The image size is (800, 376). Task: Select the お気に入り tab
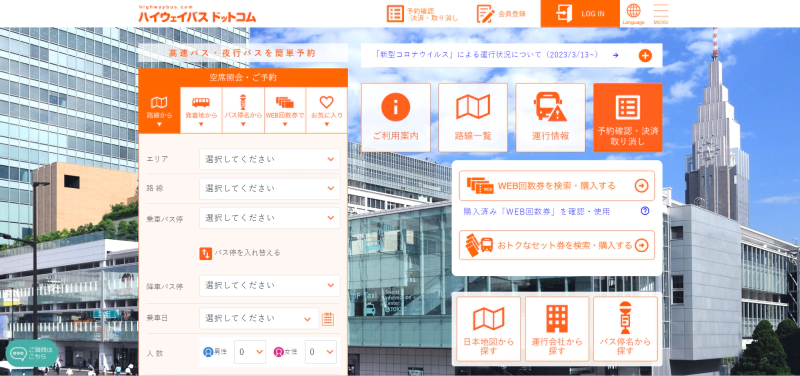[x=327, y=110]
